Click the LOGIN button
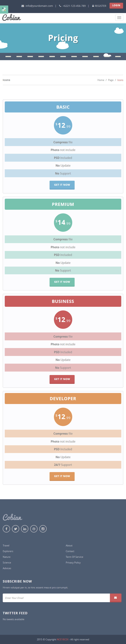126x644 pixels. pos(116,5)
